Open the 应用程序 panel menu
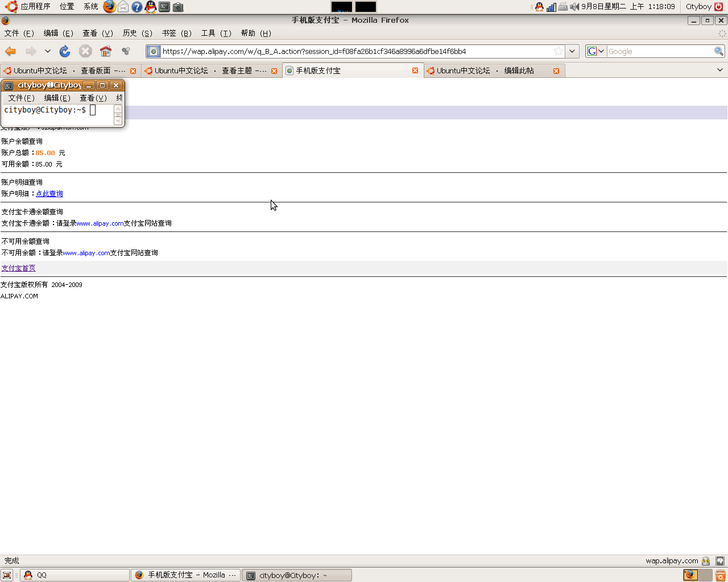The height and width of the screenshot is (582, 728). tap(28, 7)
